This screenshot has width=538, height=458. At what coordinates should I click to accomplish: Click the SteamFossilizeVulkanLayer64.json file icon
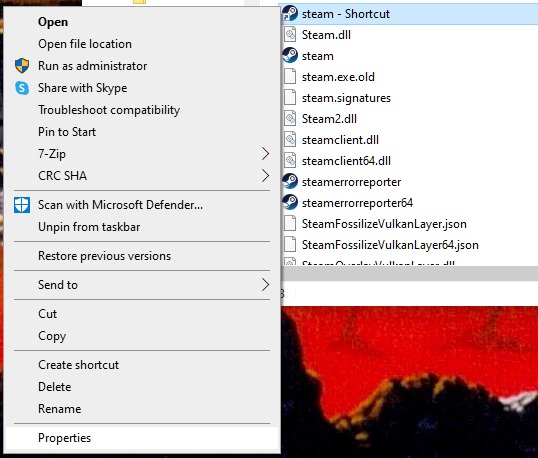[x=290, y=245]
